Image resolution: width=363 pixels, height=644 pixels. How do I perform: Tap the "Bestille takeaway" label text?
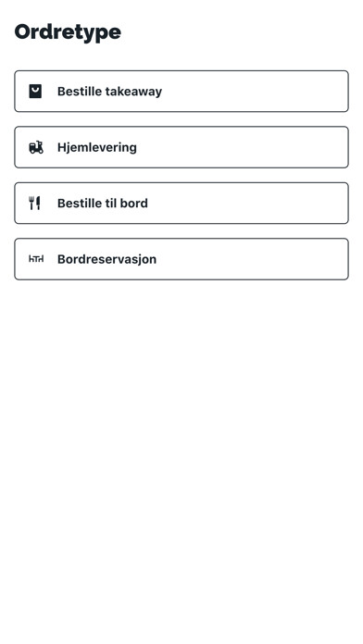click(110, 92)
